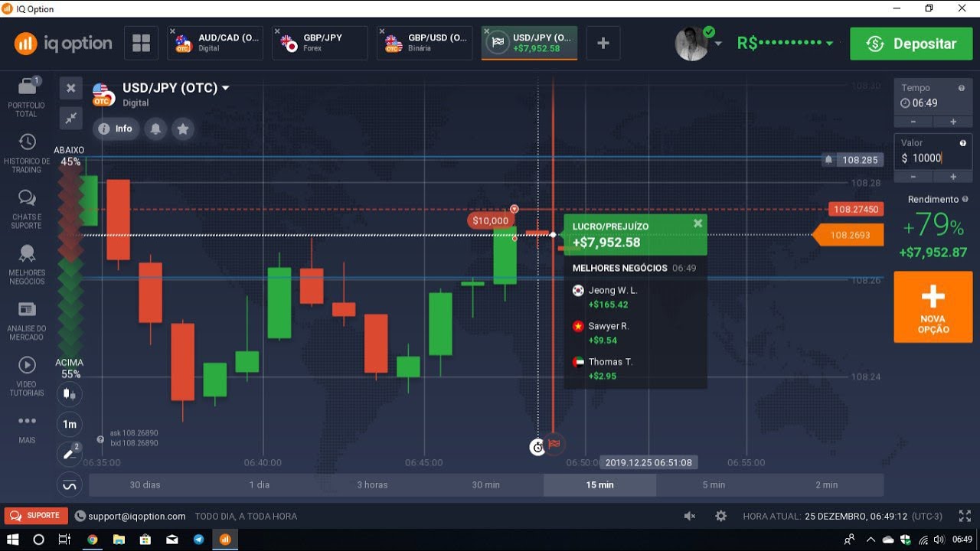
Task: Click the orange Nova Opção button
Action: (933, 307)
